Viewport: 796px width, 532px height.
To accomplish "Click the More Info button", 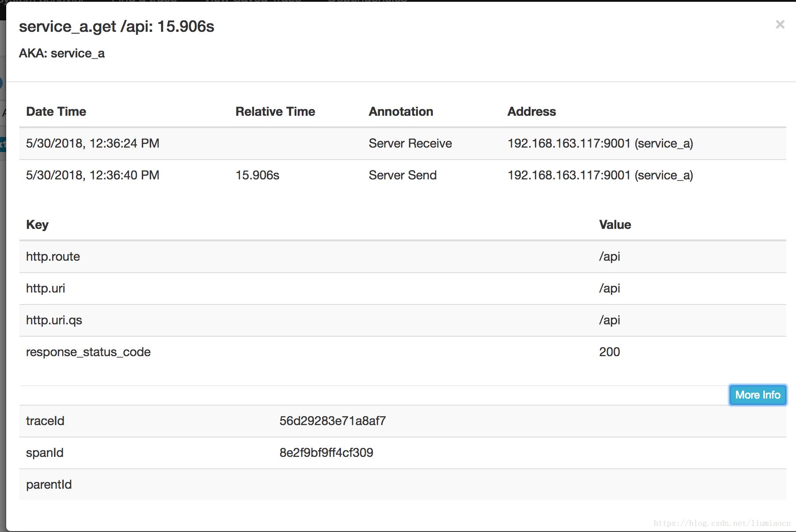I will point(757,395).
